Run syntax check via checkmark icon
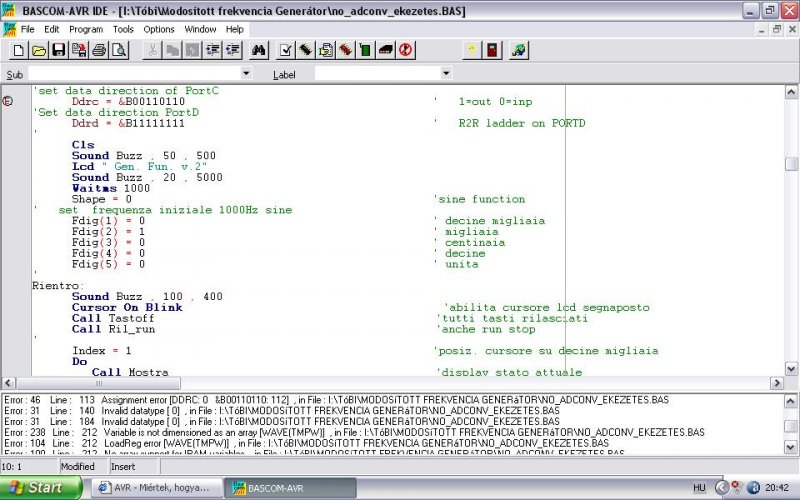Viewport: 800px width, 500px height. [x=286, y=50]
